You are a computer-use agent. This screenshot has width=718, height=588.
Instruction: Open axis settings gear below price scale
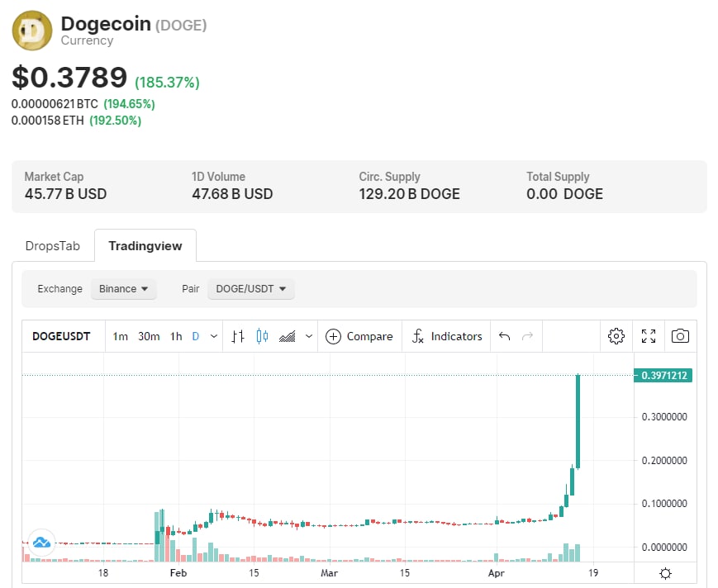(665, 573)
